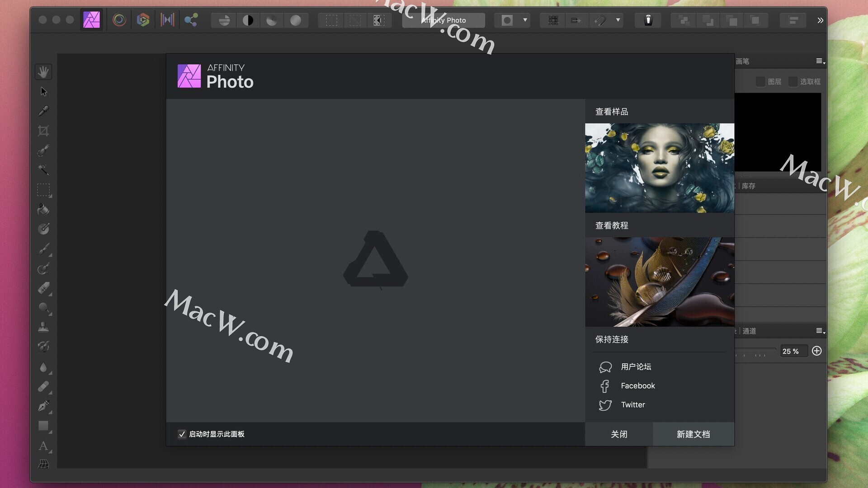Click the 新建文档 button
This screenshot has height=488, width=868.
[693, 434]
